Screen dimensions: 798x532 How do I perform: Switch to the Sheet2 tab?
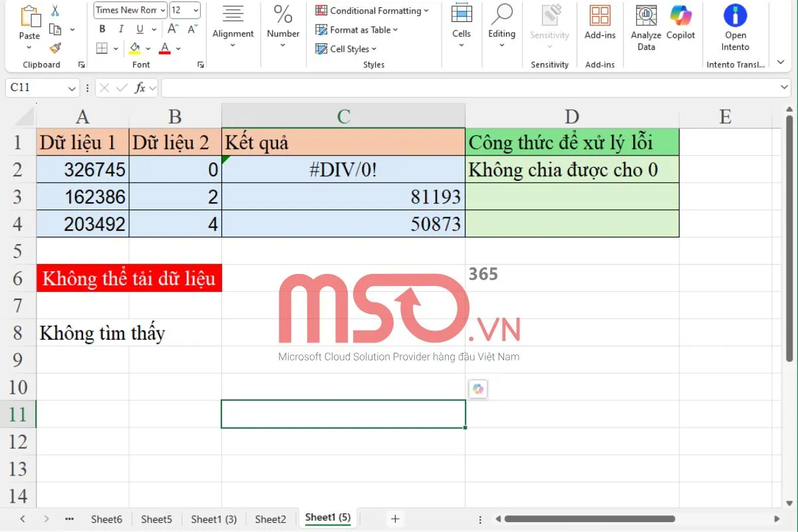coord(270,518)
